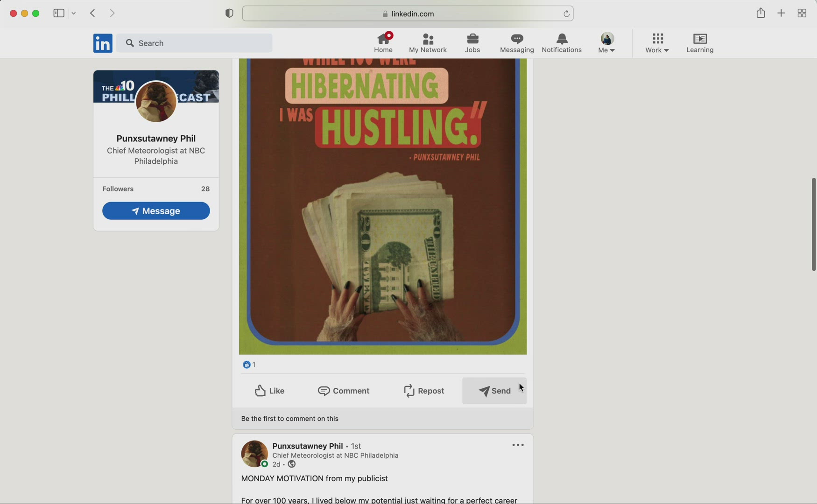Click the page vertical scrollbar
Screen dimensions: 817x504
(813, 224)
